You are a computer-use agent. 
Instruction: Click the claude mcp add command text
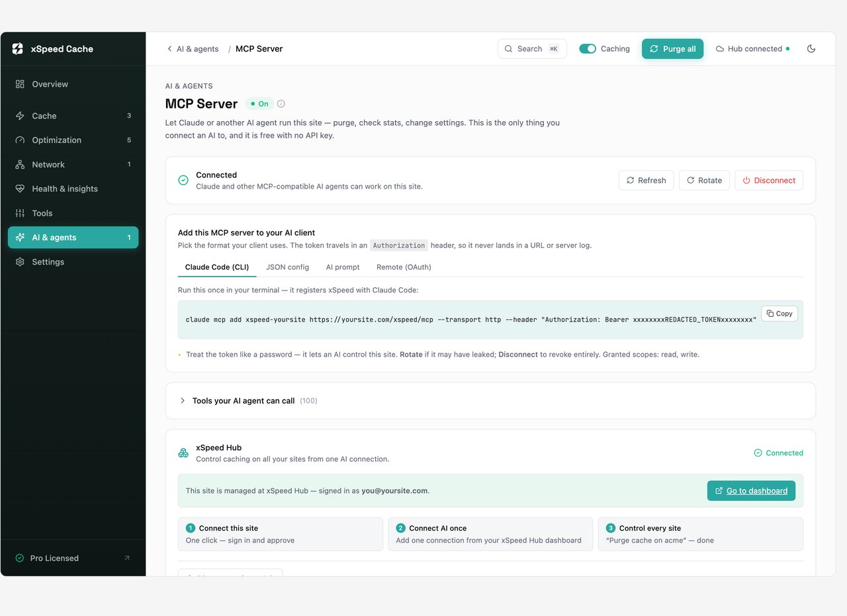click(470, 320)
